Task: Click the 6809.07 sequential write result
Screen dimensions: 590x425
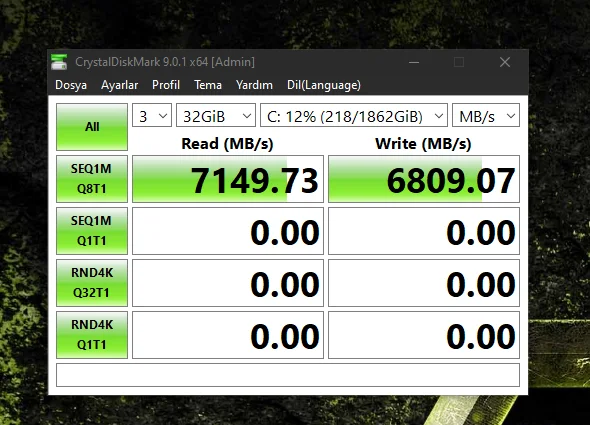Action: [424, 179]
